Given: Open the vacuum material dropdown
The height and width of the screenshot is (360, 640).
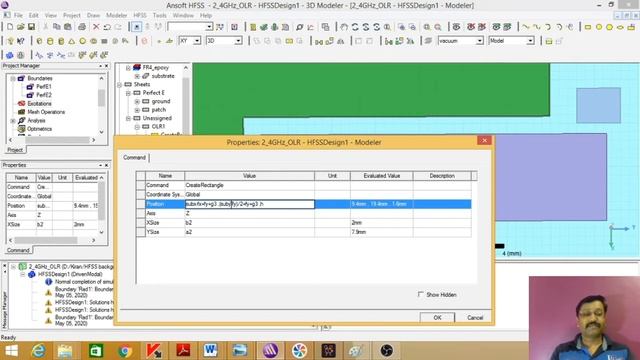Looking at the screenshot, I should [480, 41].
